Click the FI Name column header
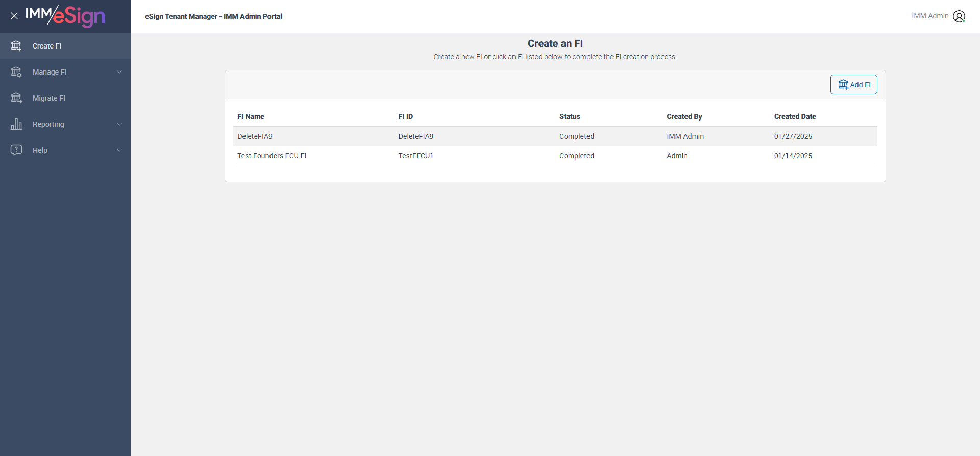Image resolution: width=980 pixels, height=456 pixels. coord(251,116)
